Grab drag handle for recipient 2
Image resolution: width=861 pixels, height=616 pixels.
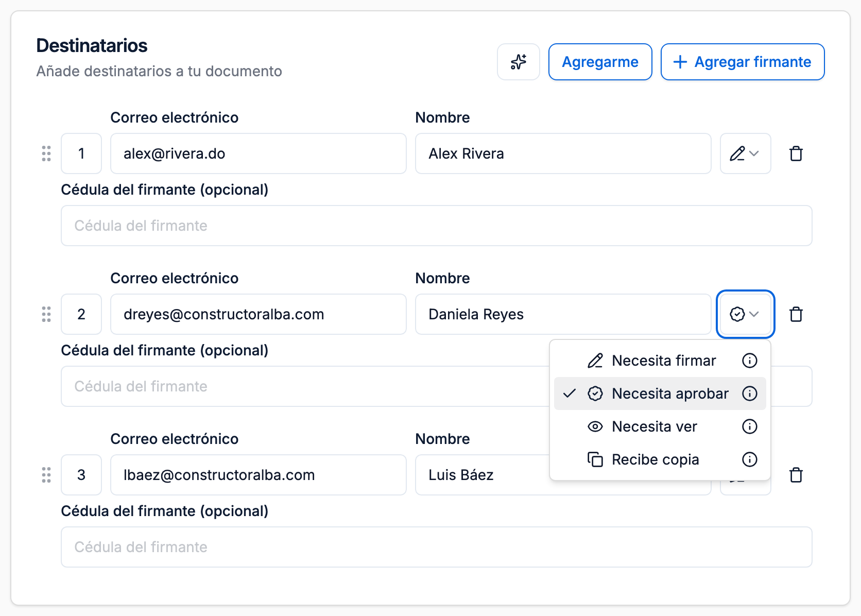coord(46,314)
